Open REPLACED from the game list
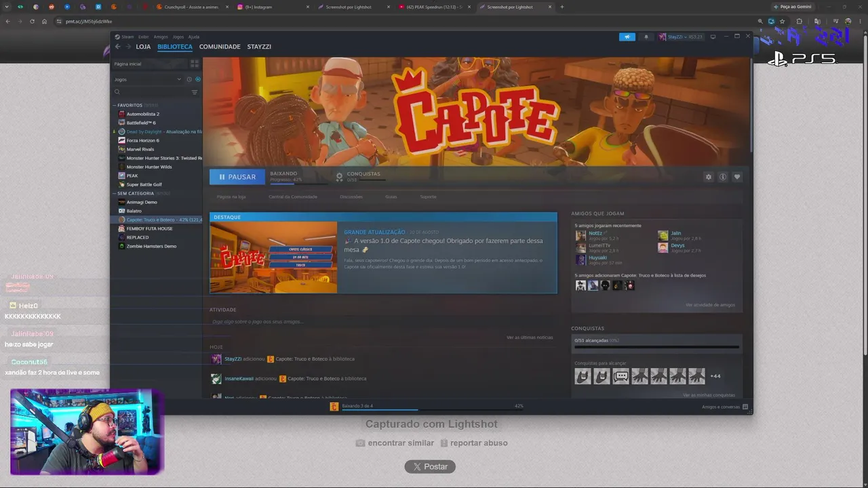The height and width of the screenshot is (488, 868). point(138,237)
